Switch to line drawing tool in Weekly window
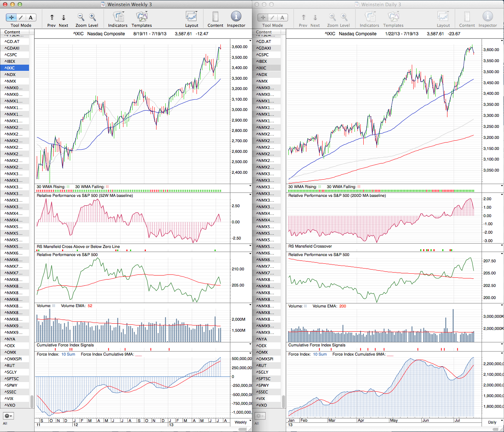The image size is (504, 432). tap(21, 18)
